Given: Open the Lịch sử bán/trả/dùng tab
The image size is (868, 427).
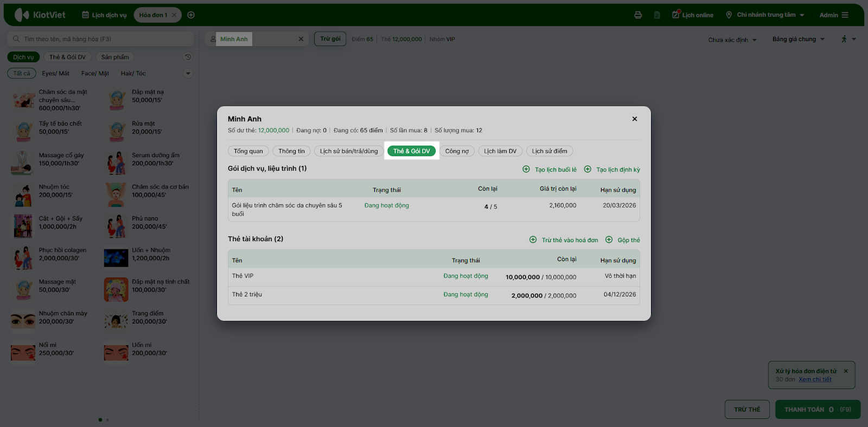Looking at the screenshot, I should (349, 151).
